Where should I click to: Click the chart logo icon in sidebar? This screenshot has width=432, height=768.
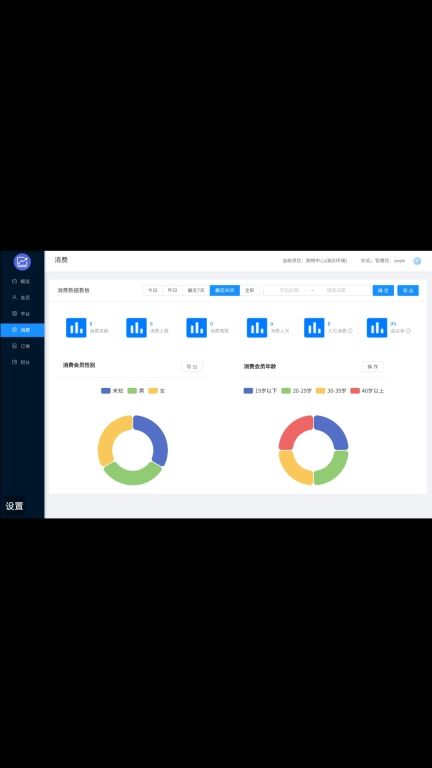point(22,262)
